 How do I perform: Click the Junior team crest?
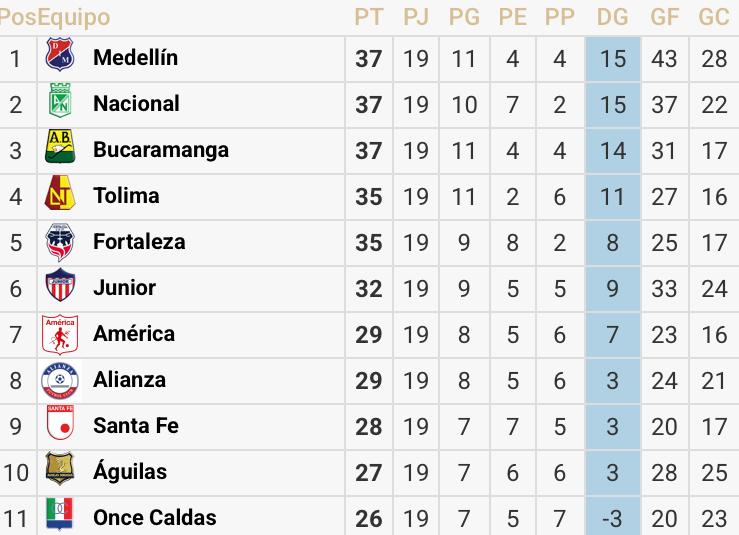pos(60,288)
